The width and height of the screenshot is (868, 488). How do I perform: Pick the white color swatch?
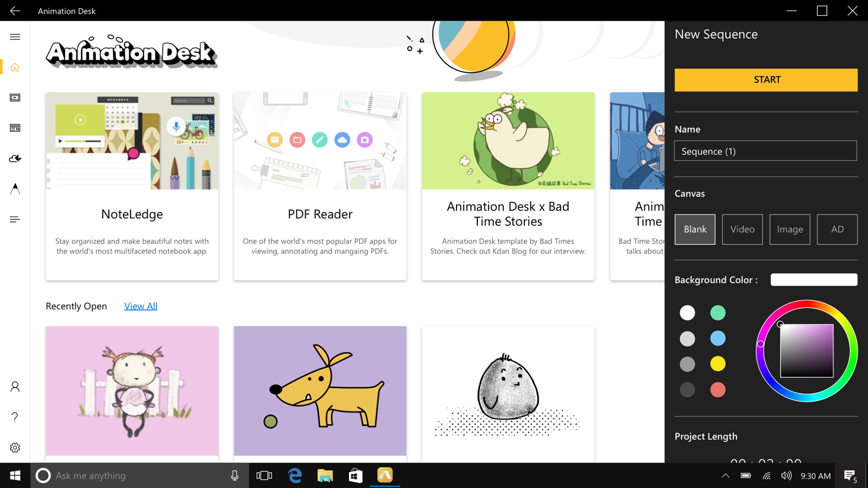687,313
